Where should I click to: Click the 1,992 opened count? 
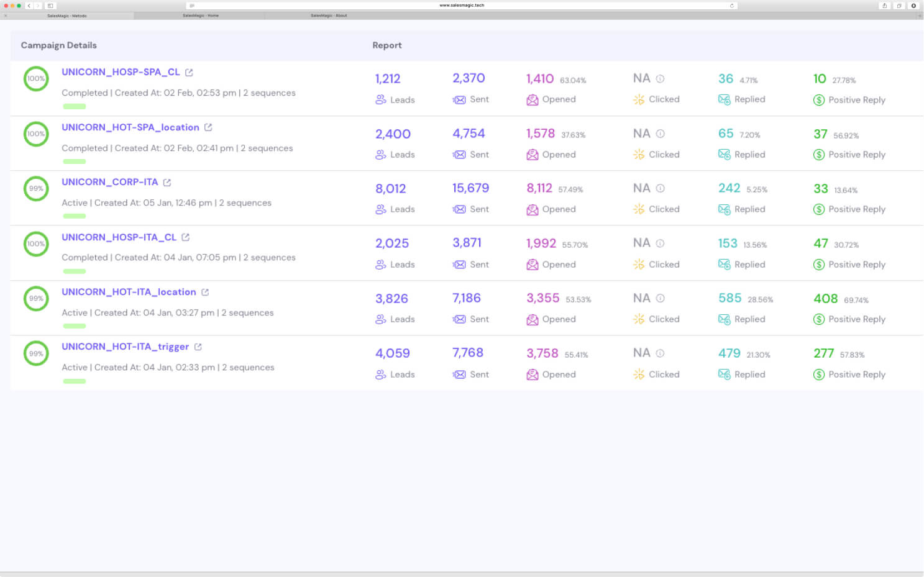click(x=541, y=243)
